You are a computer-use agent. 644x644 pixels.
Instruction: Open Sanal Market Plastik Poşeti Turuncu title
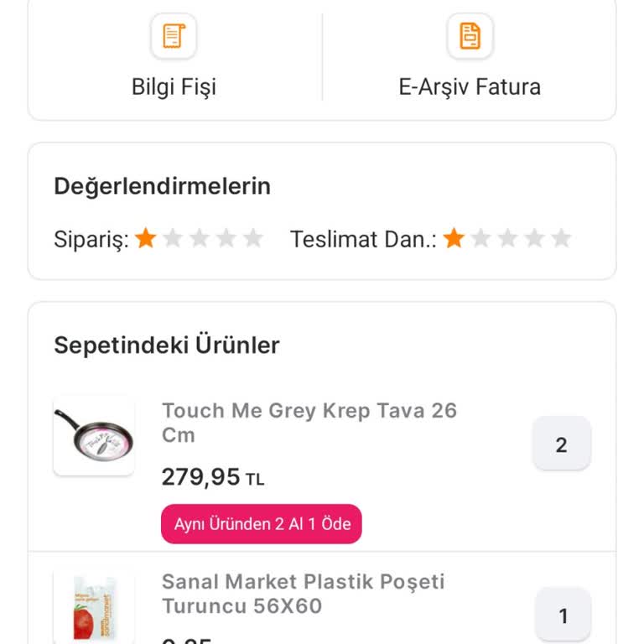(303, 594)
